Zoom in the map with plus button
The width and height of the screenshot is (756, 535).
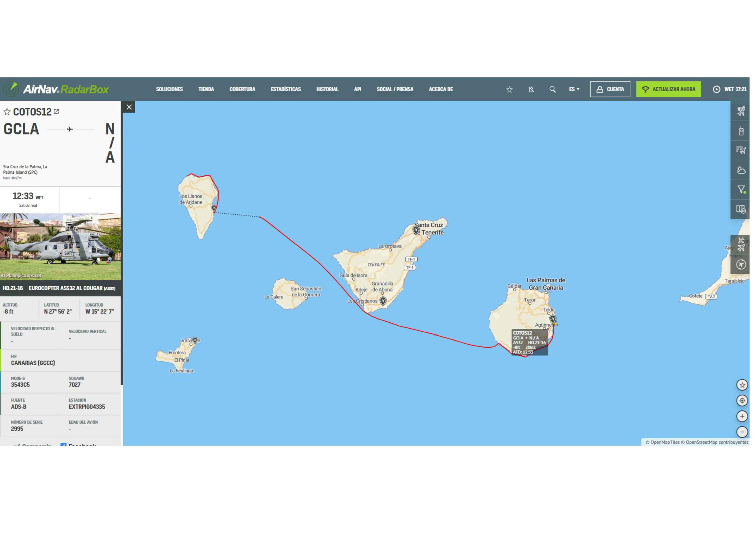[742, 416]
